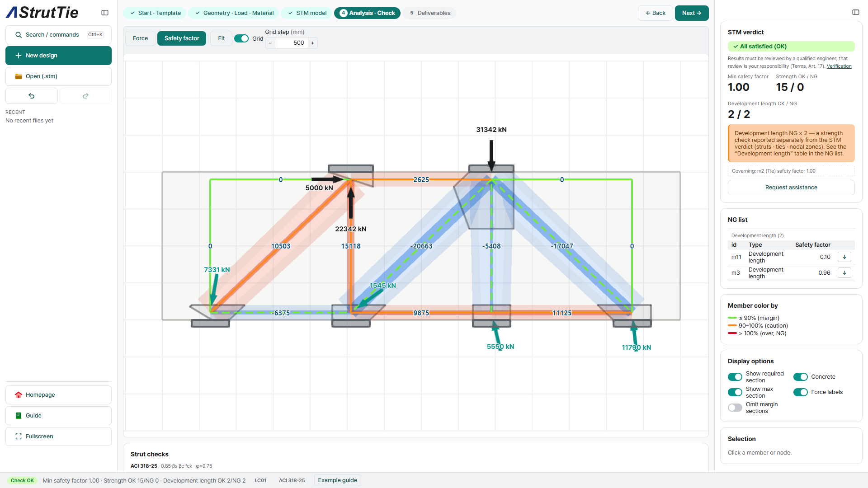
Task: Open the Guide from sidebar
Action: (58, 416)
